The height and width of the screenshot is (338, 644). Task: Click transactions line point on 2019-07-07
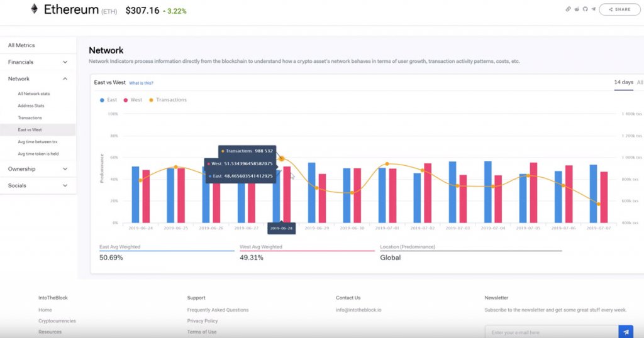pos(599,204)
